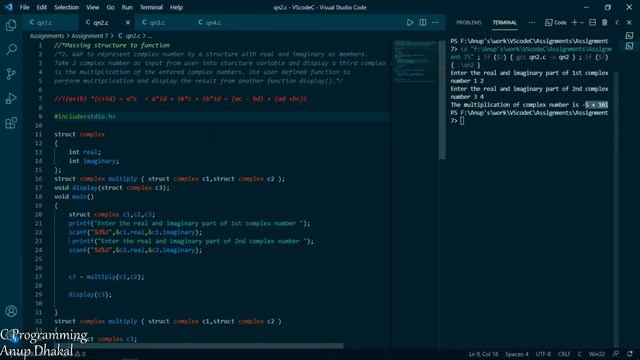
Task: Open additional panel views ellipsis
Action: tap(531, 22)
